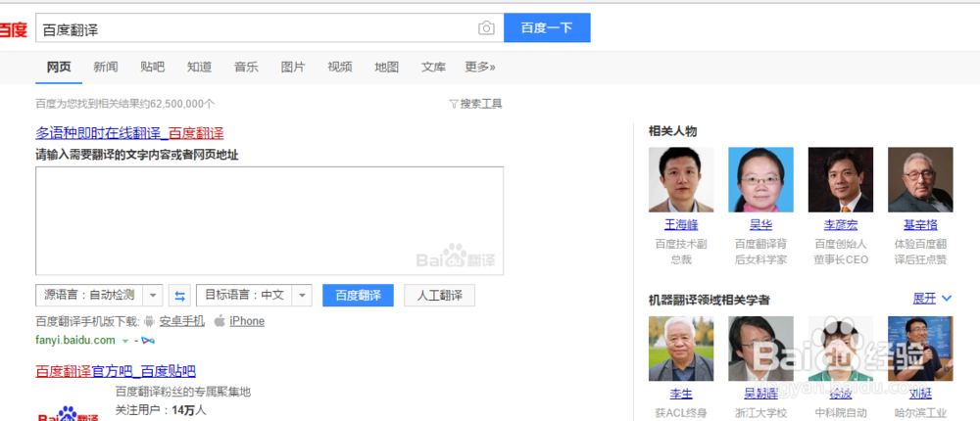Switch to the 地图 tab
Screen dimensions: 980x421
(387, 68)
